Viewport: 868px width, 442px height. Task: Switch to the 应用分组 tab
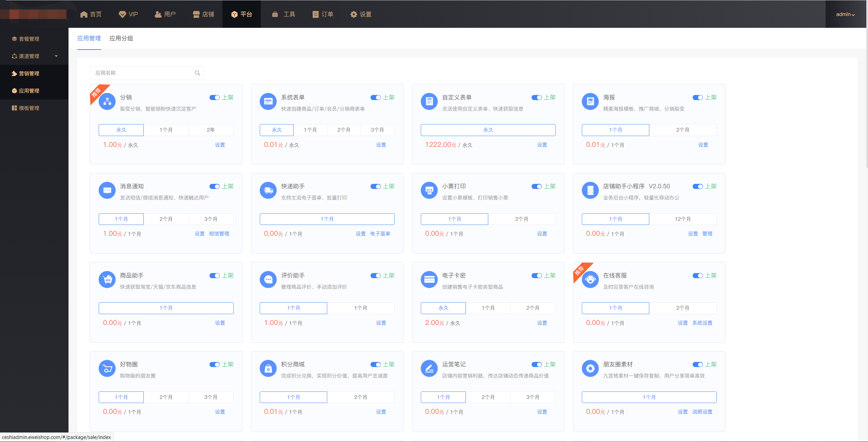121,38
